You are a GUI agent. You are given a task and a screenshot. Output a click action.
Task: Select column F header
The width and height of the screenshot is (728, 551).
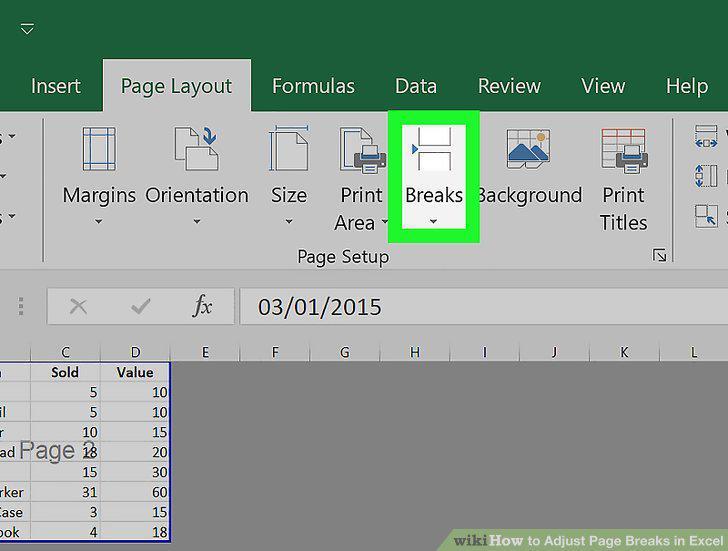point(275,352)
